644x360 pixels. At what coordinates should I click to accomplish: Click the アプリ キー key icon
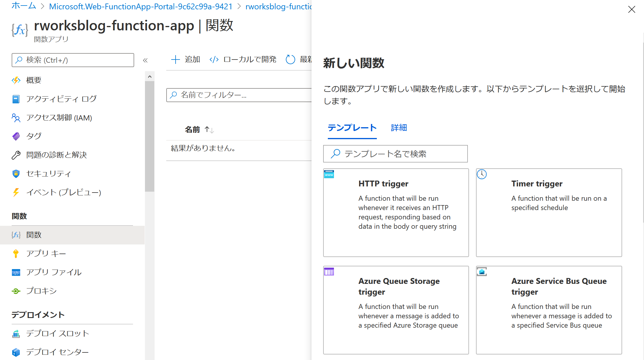[16, 254]
